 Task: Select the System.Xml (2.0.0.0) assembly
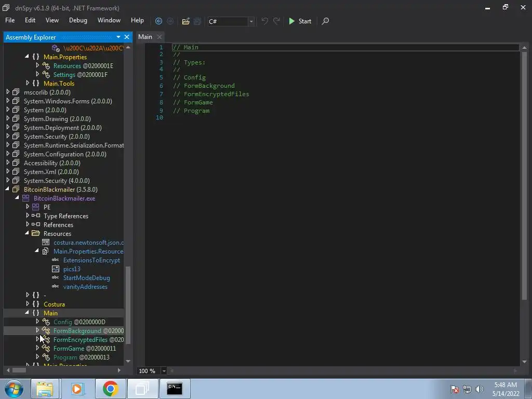coord(51,171)
